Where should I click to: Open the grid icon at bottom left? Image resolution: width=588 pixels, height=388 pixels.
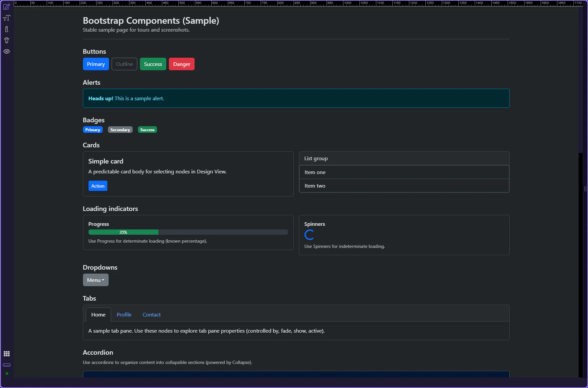[7, 354]
